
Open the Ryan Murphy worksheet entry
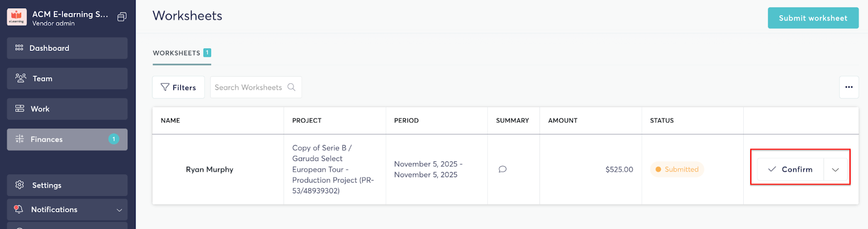(x=209, y=169)
